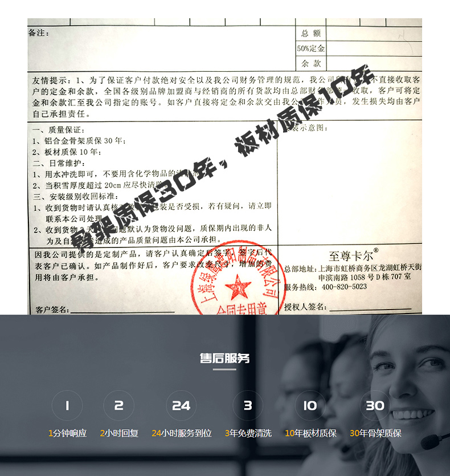Click the 2小时回复 text

[119, 433]
